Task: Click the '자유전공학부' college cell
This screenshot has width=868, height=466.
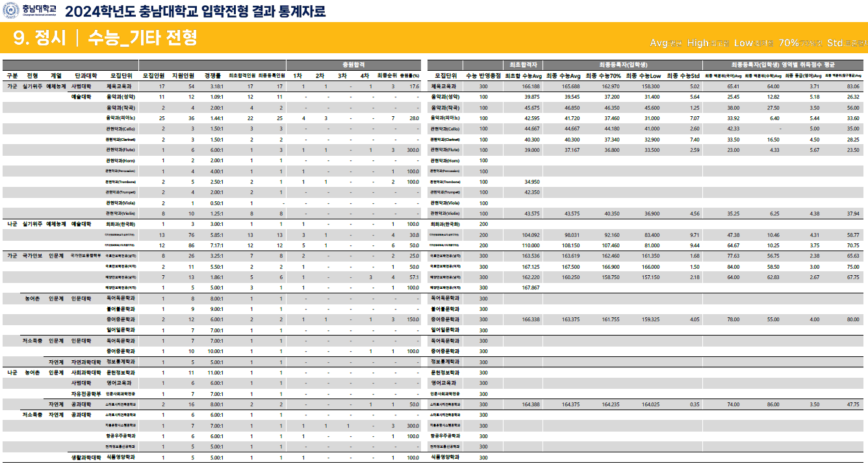Action: tap(86, 394)
